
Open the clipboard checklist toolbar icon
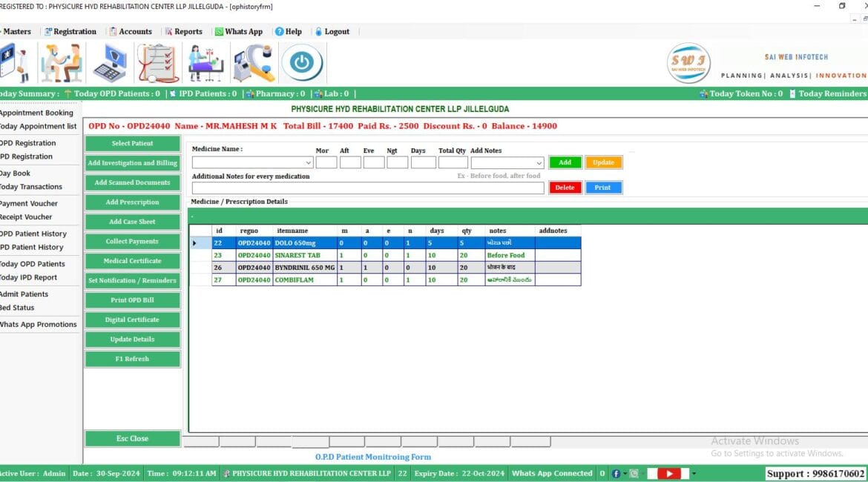click(x=157, y=62)
